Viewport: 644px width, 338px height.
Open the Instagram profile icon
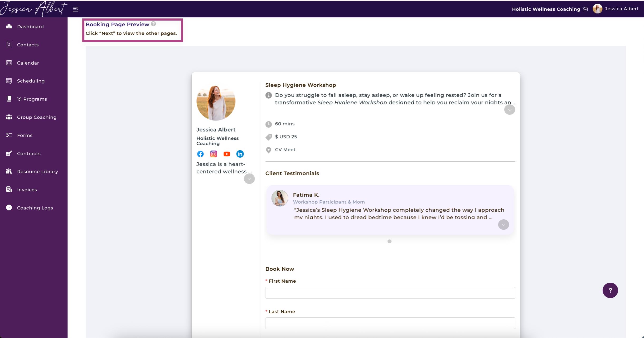214,154
